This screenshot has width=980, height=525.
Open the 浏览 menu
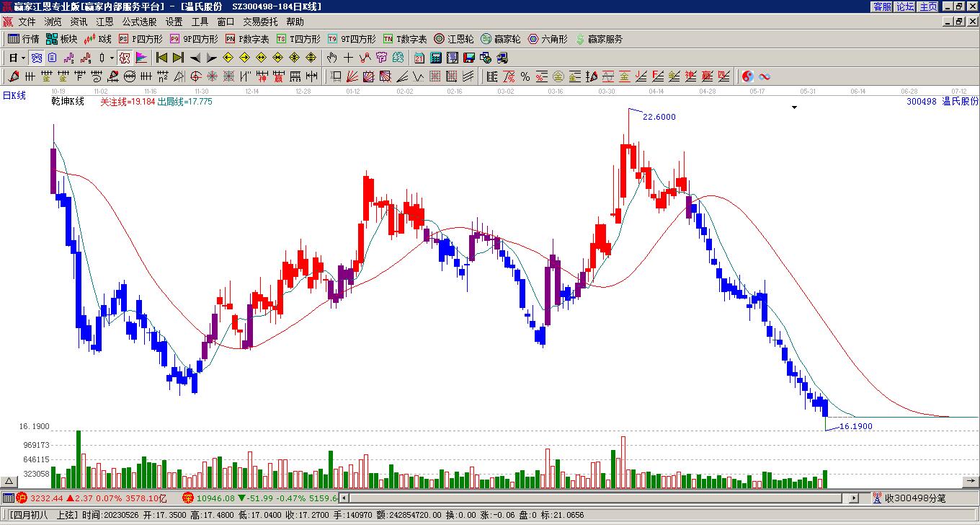pyautogui.click(x=53, y=22)
